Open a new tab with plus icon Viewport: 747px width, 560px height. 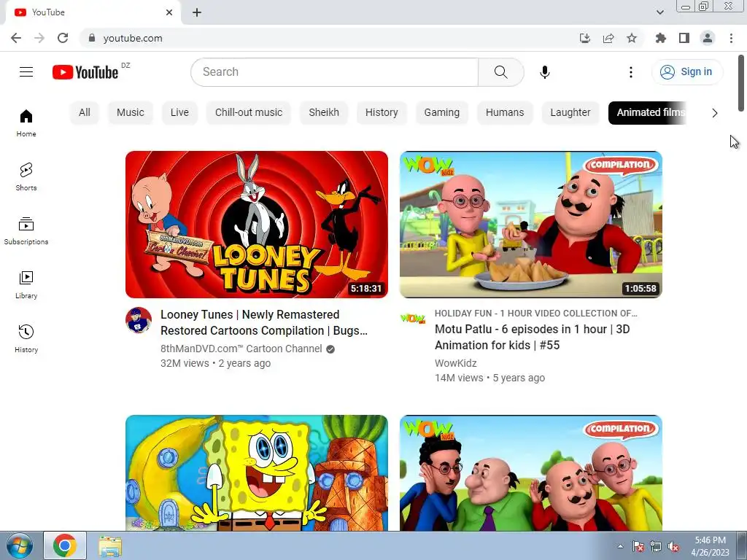[x=197, y=12]
